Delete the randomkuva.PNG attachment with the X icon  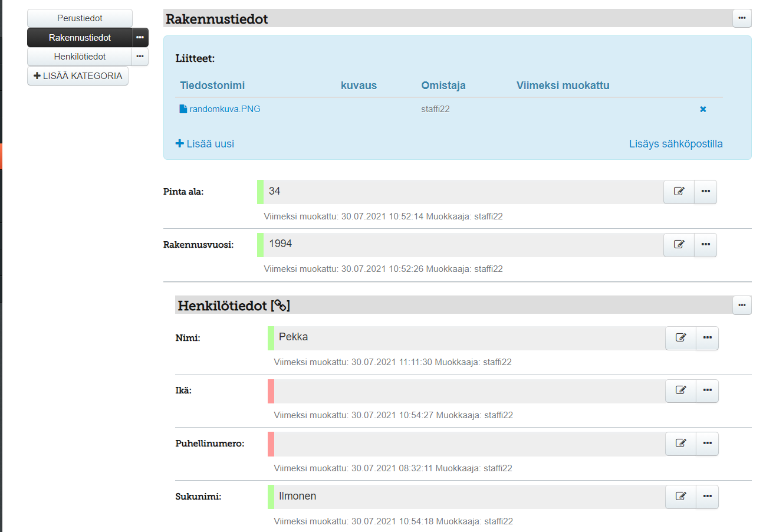pyautogui.click(x=703, y=109)
